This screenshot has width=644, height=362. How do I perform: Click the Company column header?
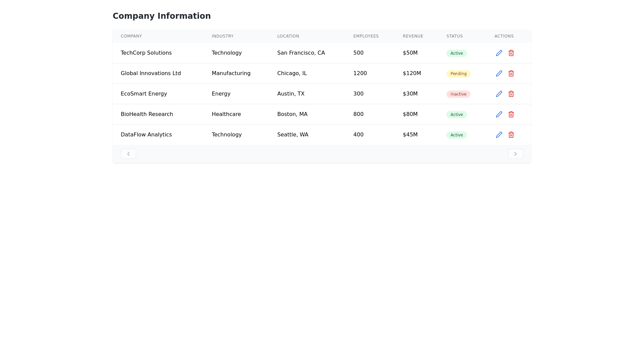coord(131,36)
